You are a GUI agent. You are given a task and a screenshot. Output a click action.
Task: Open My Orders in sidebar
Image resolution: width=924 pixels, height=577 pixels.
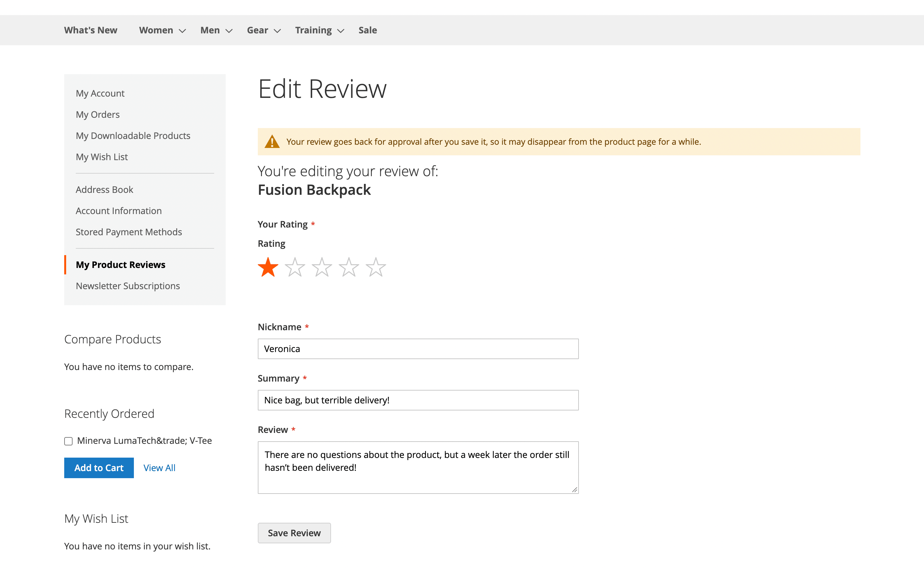click(x=98, y=115)
